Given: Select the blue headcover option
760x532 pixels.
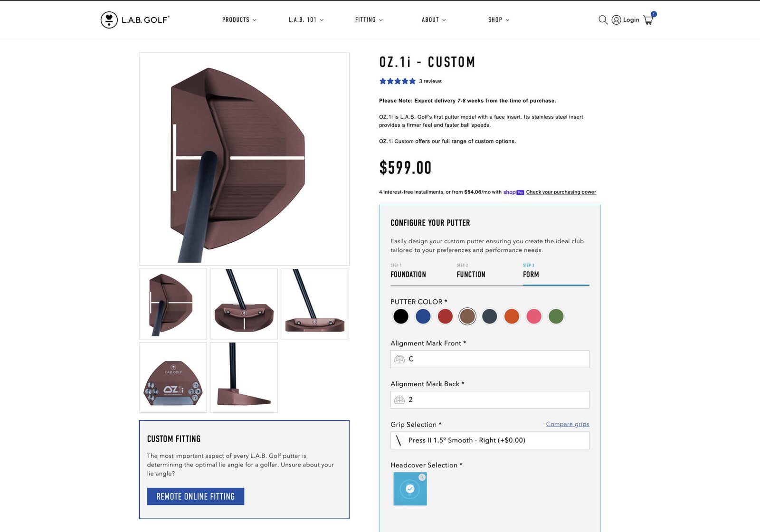Looking at the screenshot, I should pyautogui.click(x=410, y=489).
